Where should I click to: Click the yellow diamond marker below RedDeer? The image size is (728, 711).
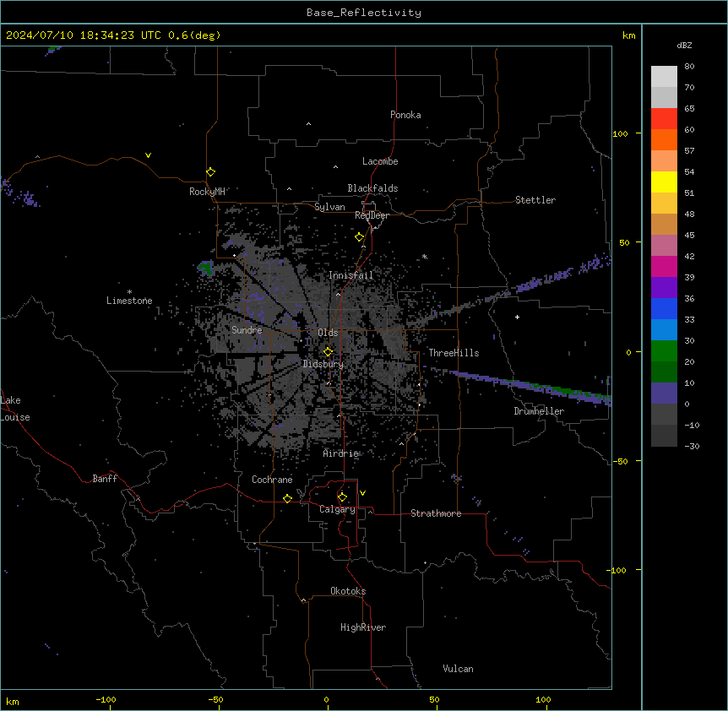coord(360,237)
